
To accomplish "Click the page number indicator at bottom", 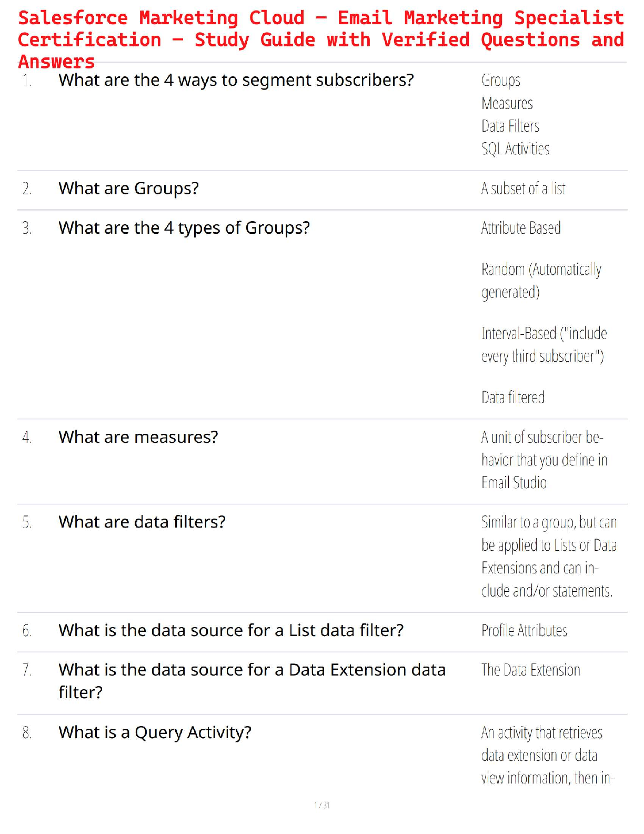I will 321,805.
